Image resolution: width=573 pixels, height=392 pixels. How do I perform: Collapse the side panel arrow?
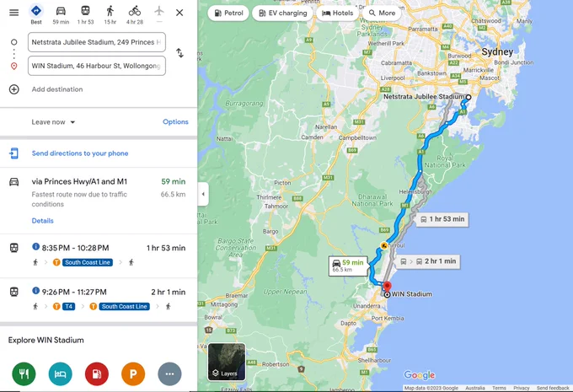tap(203, 194)
